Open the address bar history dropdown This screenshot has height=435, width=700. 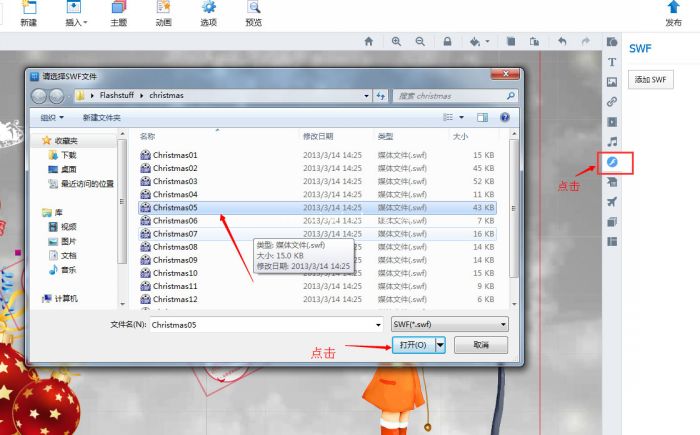[x=366, y=96]
